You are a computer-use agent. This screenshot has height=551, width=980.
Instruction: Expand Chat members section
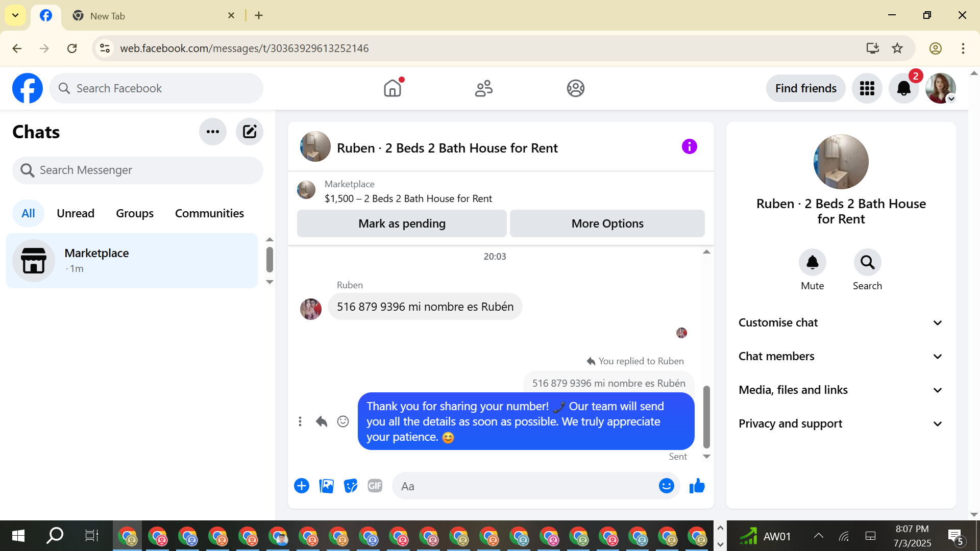click(840, 357)
